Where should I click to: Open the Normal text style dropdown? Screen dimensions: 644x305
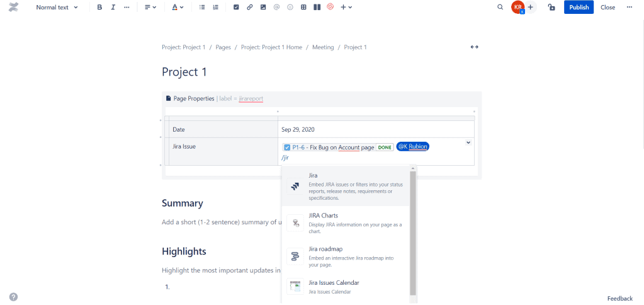57,8
